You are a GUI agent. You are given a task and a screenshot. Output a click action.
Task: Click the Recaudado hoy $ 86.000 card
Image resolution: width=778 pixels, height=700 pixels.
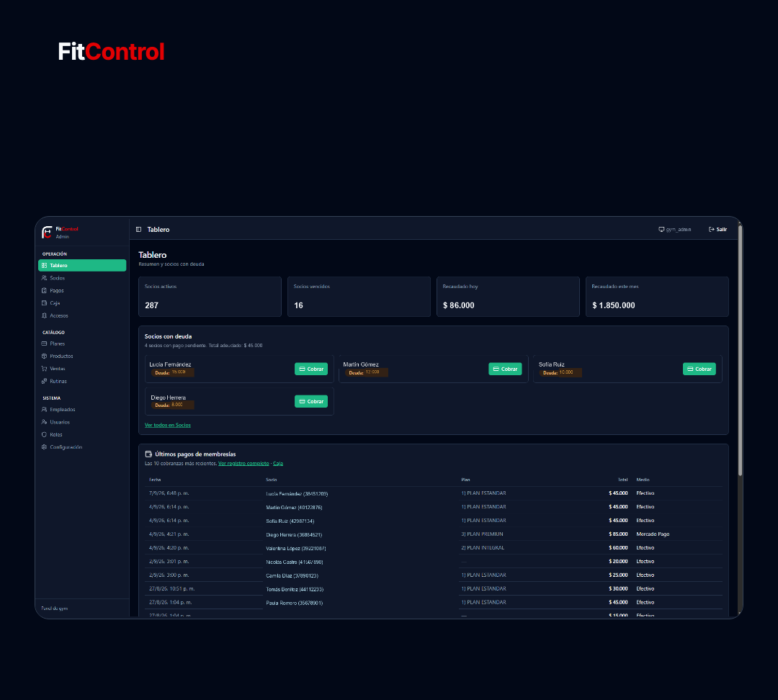point(508,297)
